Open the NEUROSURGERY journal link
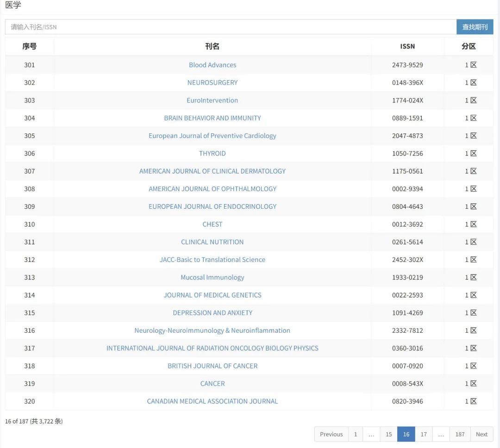The image size is (500, 448). [x=212, y=83]
